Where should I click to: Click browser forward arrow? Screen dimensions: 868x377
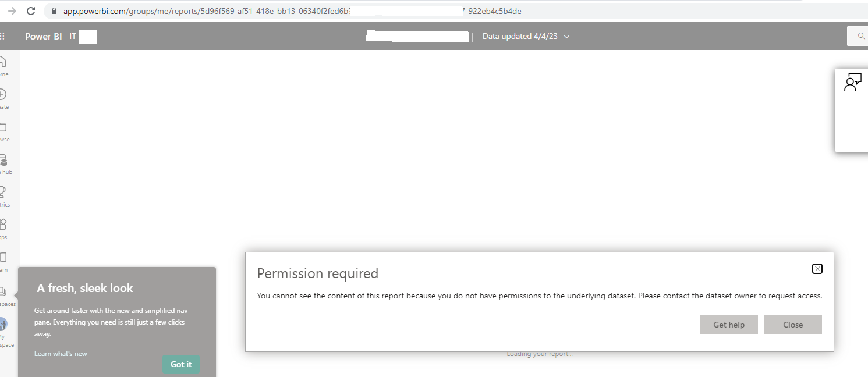pos(12,11)
